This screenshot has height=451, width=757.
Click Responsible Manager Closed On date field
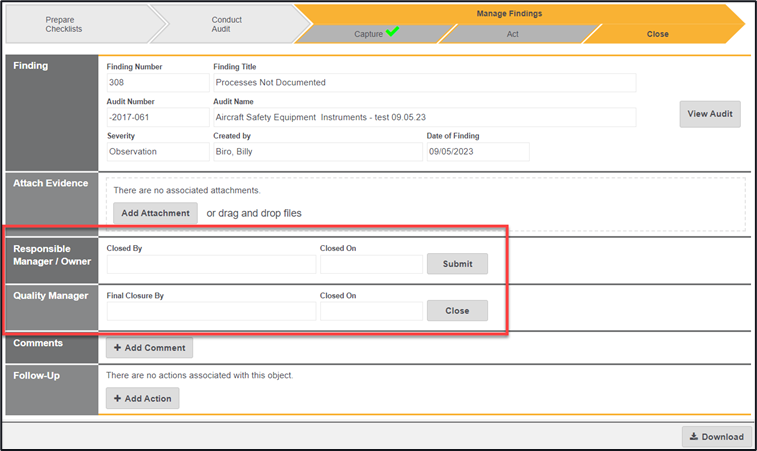coord(371,264)
